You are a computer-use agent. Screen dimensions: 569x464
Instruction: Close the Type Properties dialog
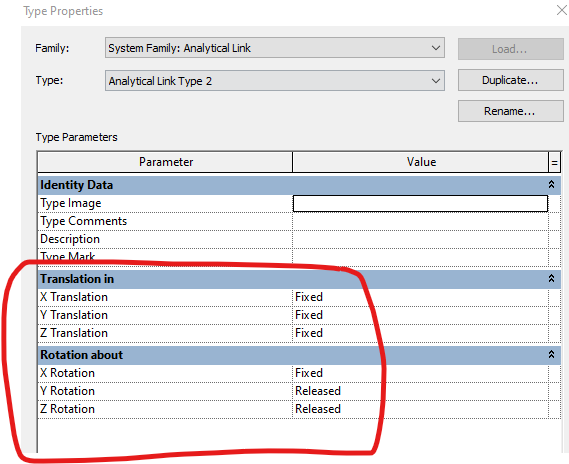coord(561,10)
